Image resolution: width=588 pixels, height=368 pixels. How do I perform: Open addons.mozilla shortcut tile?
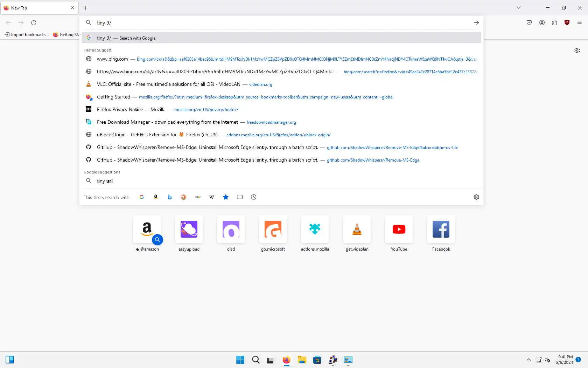(315, 229)
